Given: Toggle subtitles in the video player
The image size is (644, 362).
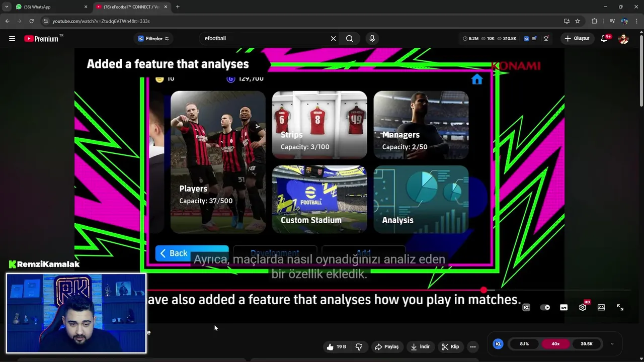Looking at the screenshot, I should point(564,308).
